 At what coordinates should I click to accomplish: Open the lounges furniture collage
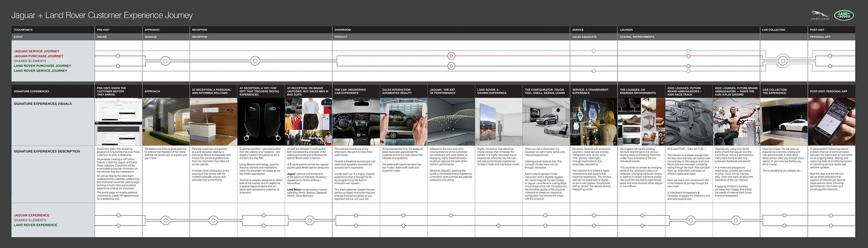pos(642,122)
